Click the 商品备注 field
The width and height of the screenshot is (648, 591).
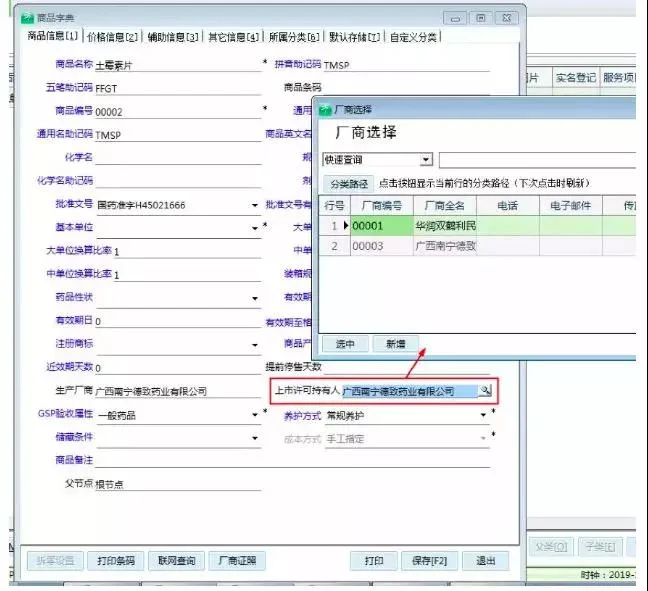tap(292, 461)
